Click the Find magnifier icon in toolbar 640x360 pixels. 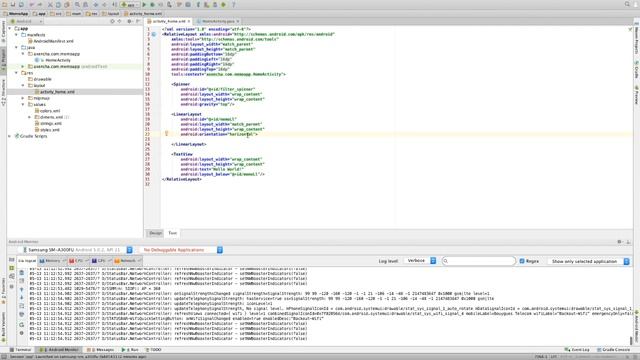click(x=77, y=4)
